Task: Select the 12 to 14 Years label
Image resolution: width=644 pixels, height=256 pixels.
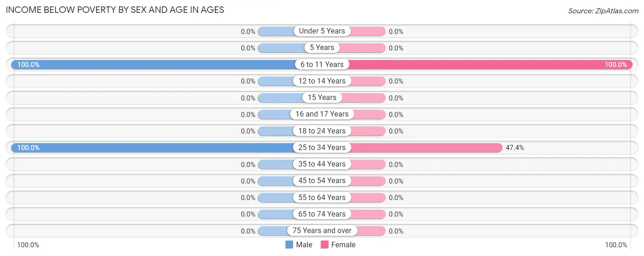Action: pos(322,81)
